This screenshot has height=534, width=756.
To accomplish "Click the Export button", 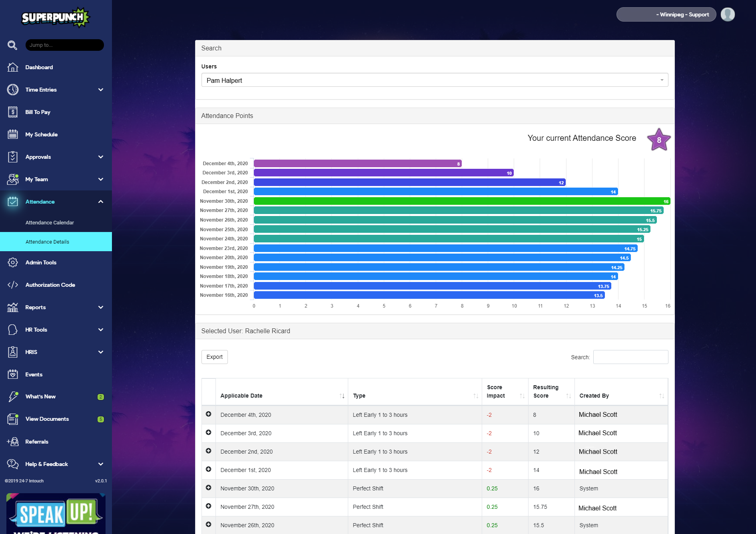I will click(214, 357).
